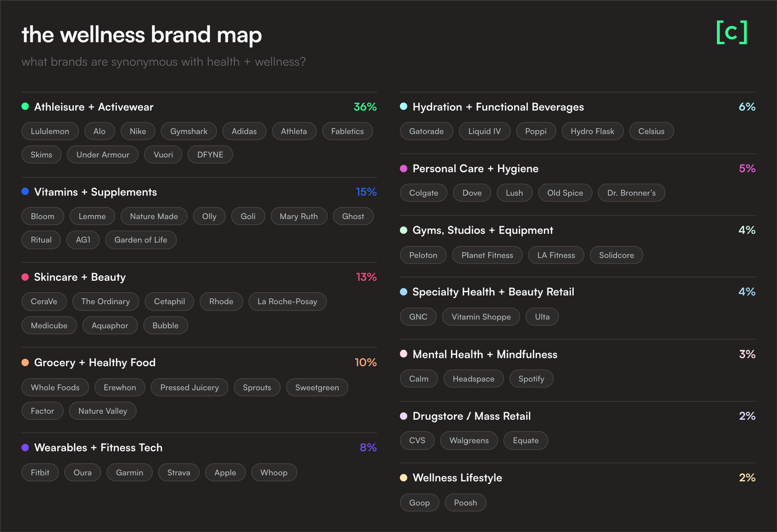
Task: Click the Skincare + Beauty heading
Action: point(80,277)
